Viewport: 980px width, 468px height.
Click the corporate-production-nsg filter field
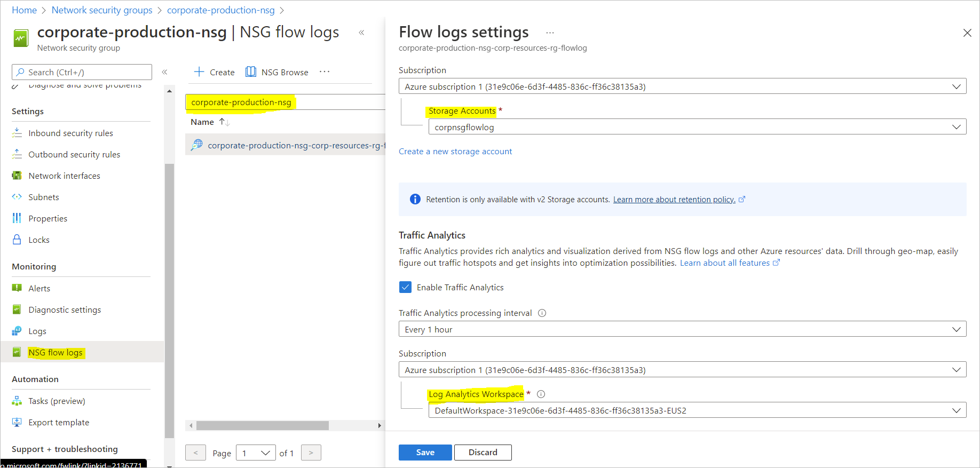[285, 102]
